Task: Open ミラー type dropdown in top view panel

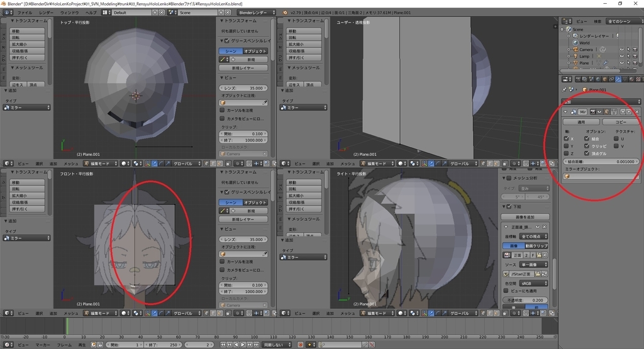Action: tap(26, 108)
